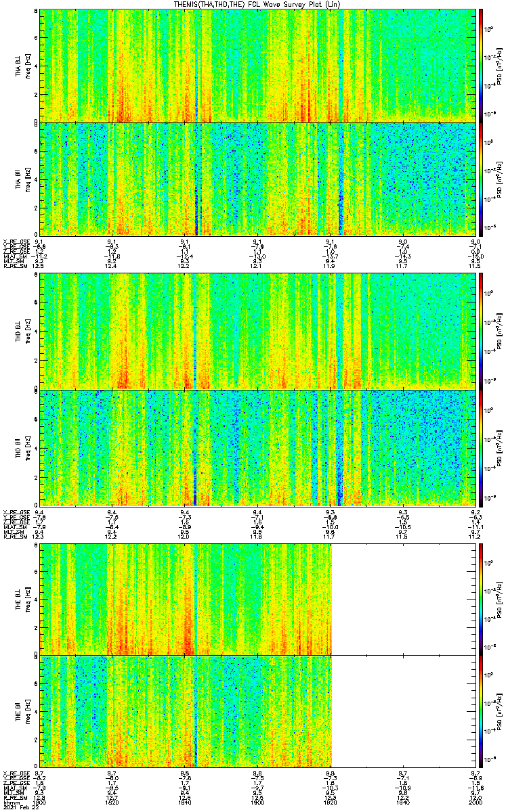Click the PSD [nT²/Hz] label beside THE B⊥ color bar
The height and width of the screenshot is (812, 508).
pos(500,599)
